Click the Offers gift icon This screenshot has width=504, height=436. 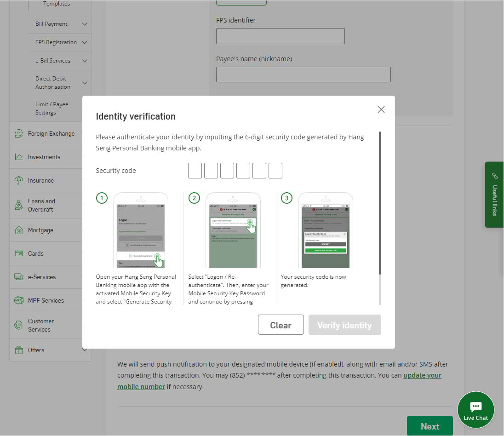coord(19,350)
